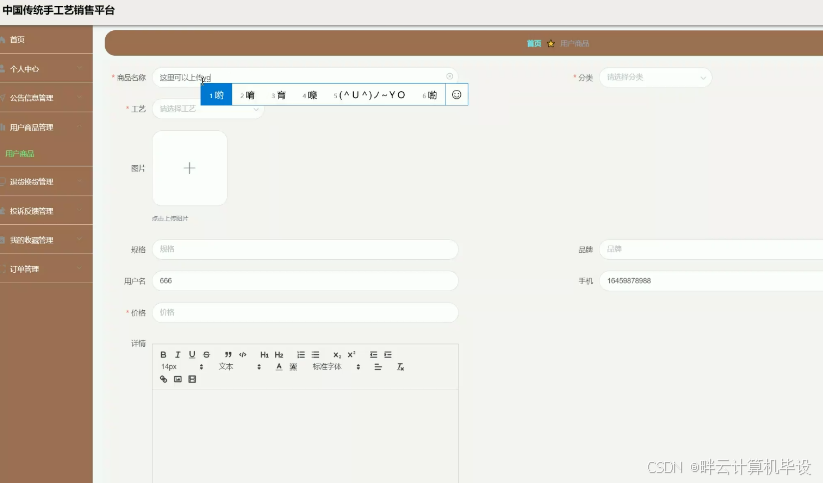
Task: Open the text color picker
Action: click(279, 367)
